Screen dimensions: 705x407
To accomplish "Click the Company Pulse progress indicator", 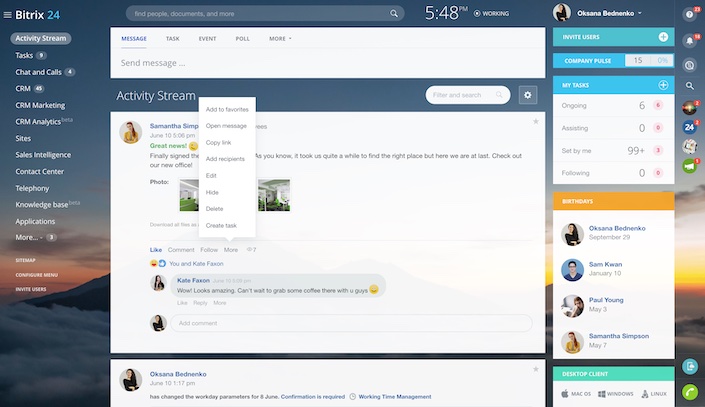I will click(x=648, y=61).
